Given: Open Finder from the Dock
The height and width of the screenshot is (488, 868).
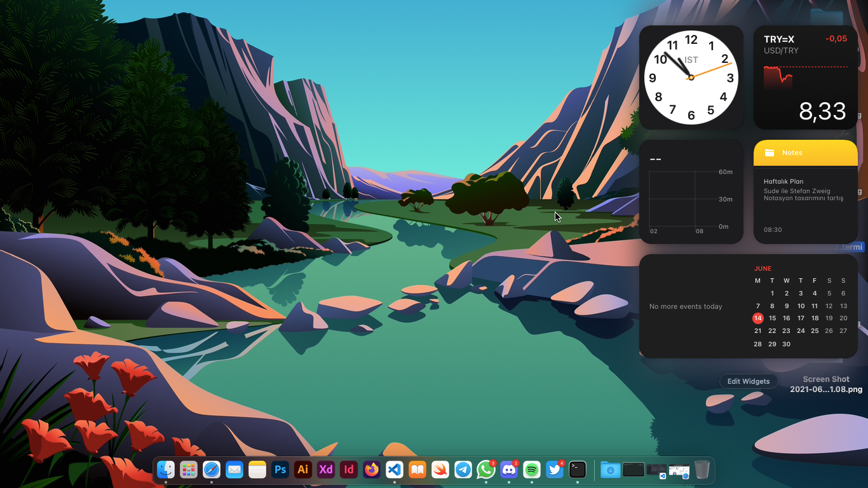Looking at the screenshot, I should coord(166,470).
